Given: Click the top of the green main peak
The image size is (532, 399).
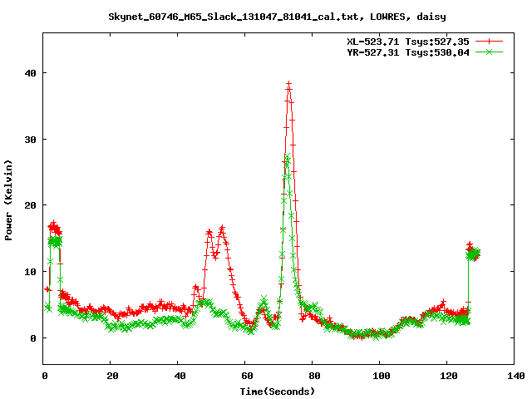Looking at the screenshot, I should 288,156.
